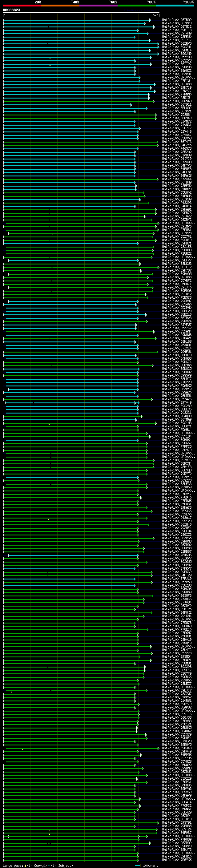
Task: Select label UniRef100_C4IYI9
Action: [x=177, y=159]
